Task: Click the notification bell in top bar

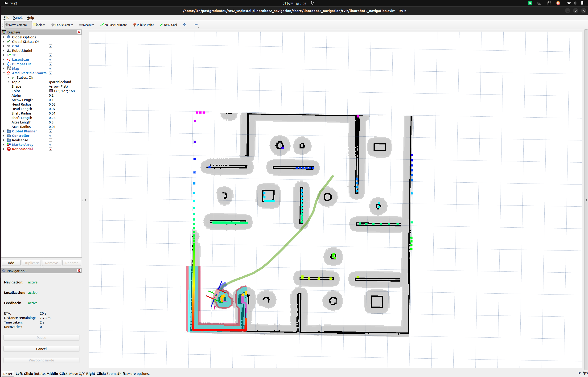Action: click(x=312, y=3)
